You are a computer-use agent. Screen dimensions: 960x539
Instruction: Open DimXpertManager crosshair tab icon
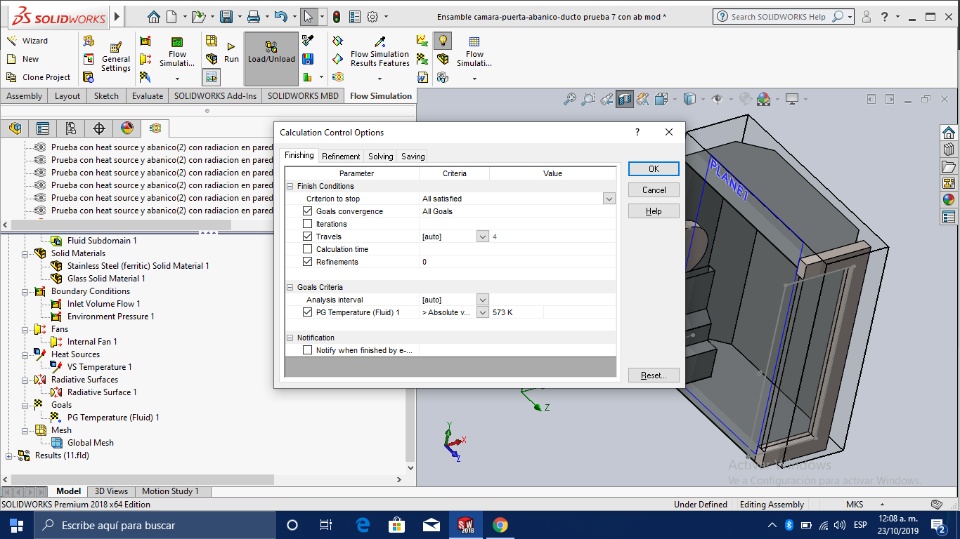click(99, 128)
